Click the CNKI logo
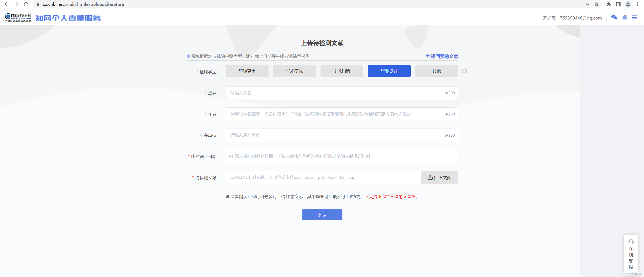The height and width of the screenshot is (277, 644). coord(18,18)
